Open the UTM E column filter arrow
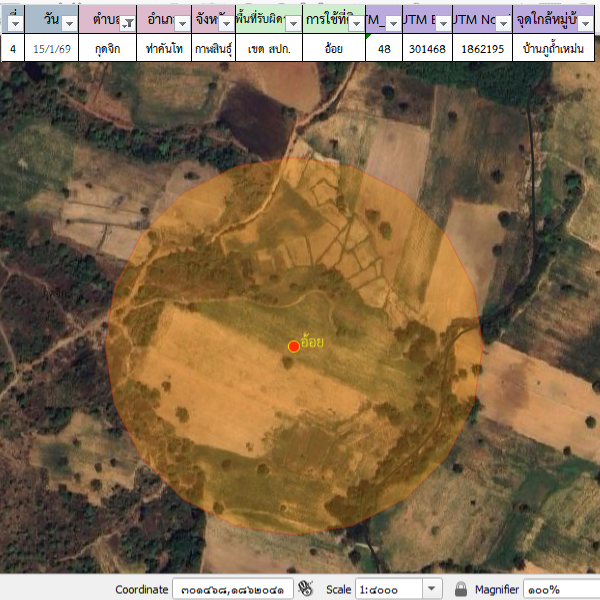Screen dimensions: 600x600 tap(441, 24)
